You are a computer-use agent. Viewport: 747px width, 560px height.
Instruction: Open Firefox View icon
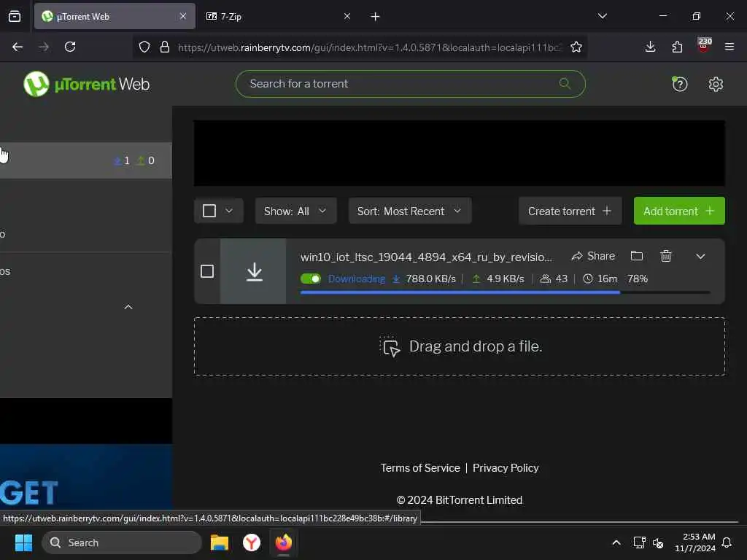click(15, 17)
